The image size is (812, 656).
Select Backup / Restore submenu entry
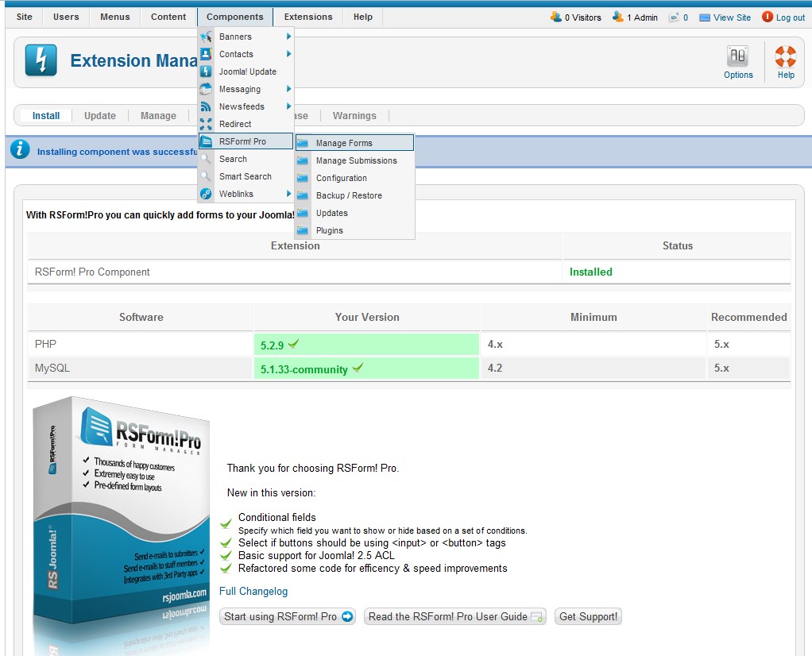tap(354, 195)
